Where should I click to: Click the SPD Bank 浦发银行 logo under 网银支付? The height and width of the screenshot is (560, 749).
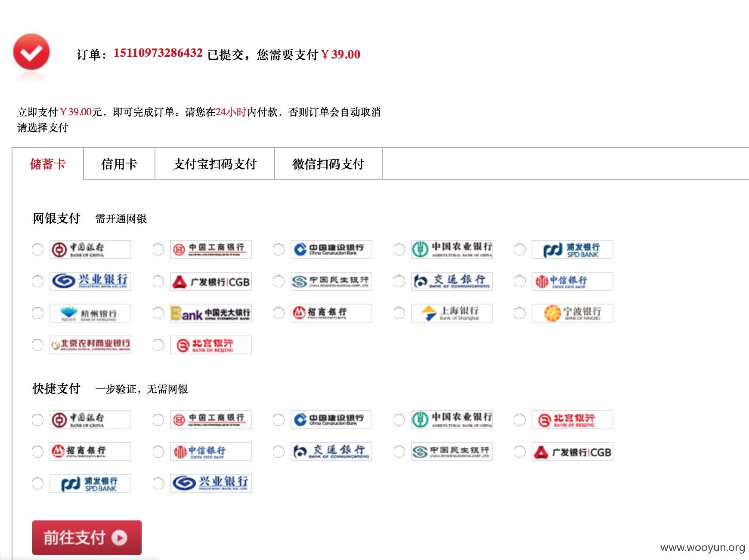pyautogui.click(x=573, y=249)
